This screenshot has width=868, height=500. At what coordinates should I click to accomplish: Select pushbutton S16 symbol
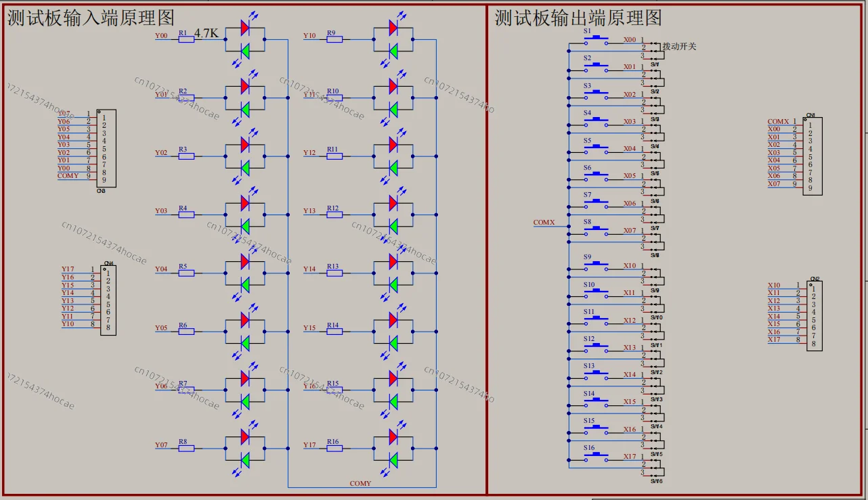pos(596,458)
